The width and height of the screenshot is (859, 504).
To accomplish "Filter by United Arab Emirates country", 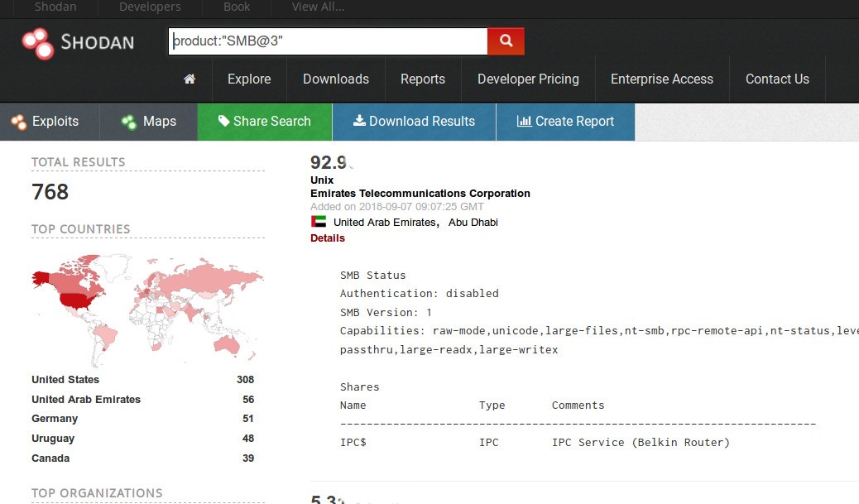I will click(x=86, y=400).
